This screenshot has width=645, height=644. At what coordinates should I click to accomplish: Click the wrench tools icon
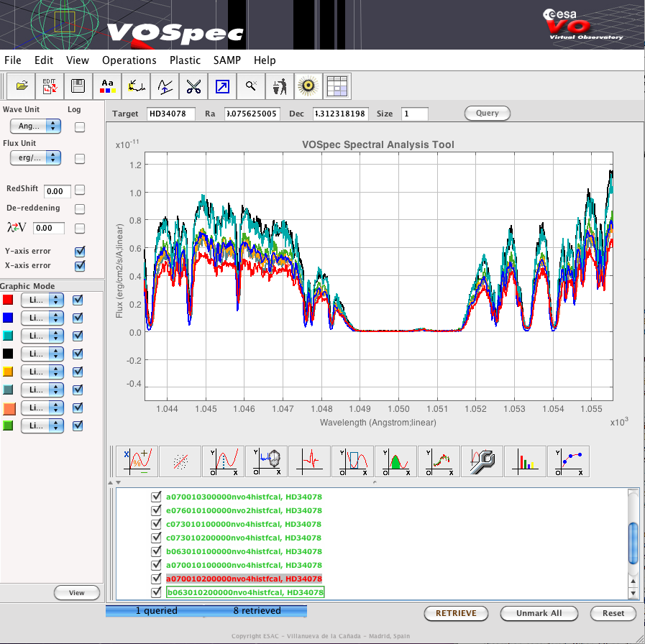tap(482, 461)
